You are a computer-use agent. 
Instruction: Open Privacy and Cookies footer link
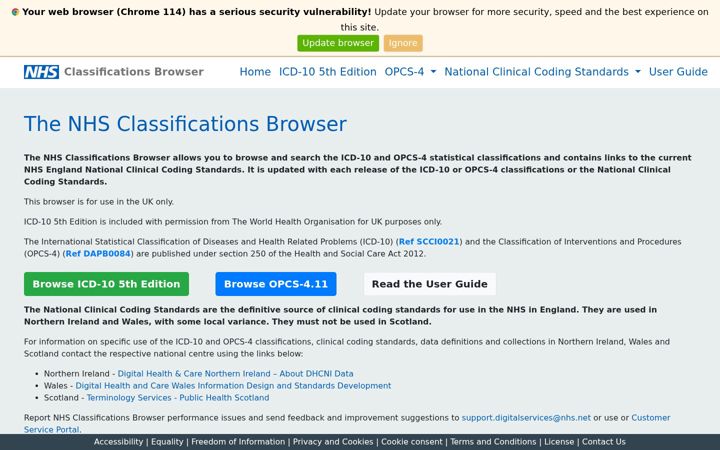click(x=333, y=442)
